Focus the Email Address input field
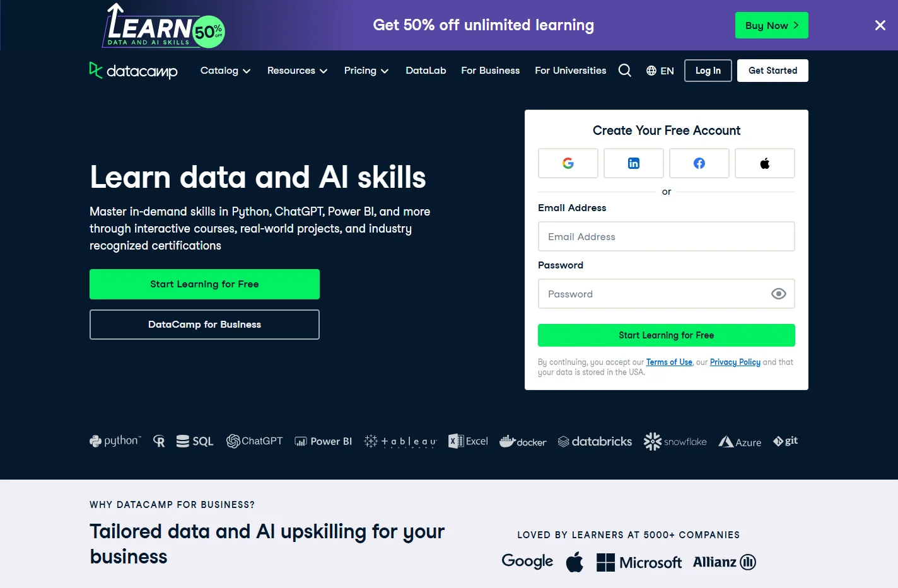Image resolution: width=898 pixels, height=588 pixels. [x=667, y=236]
